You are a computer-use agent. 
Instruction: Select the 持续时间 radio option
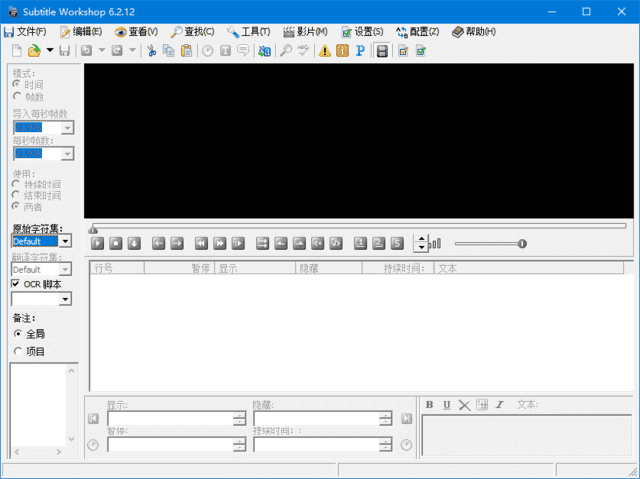click(16, 184)
